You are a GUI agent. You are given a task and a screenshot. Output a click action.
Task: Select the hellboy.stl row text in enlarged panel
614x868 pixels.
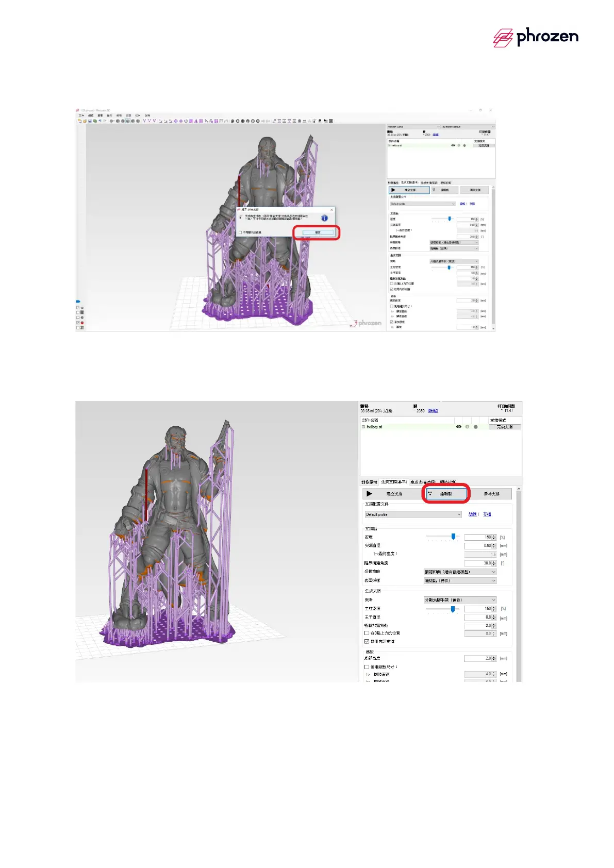coord(375,427)
